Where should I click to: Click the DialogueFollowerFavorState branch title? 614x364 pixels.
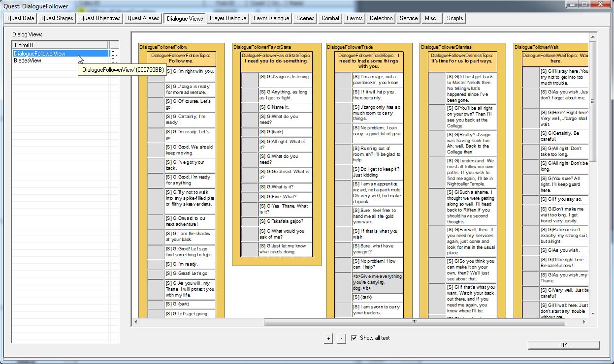point(262,47)
